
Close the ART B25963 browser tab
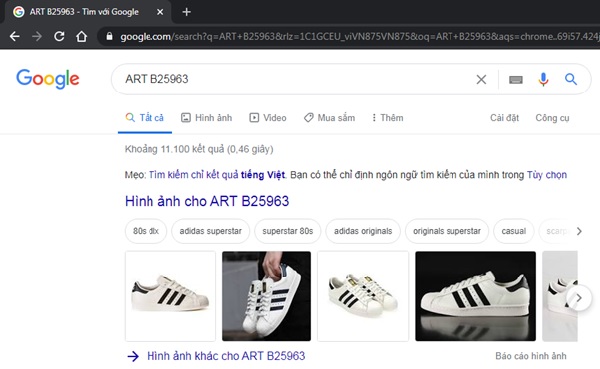(x=160, y=12)
